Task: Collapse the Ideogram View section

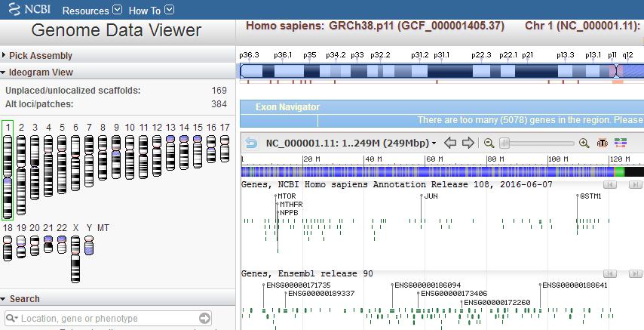Action: pos(37,72)
